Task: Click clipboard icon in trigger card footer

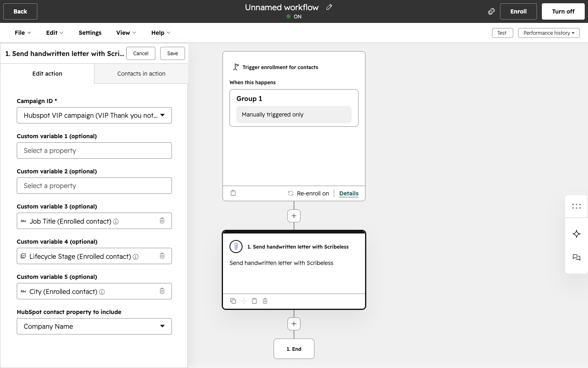Action: 233,193
